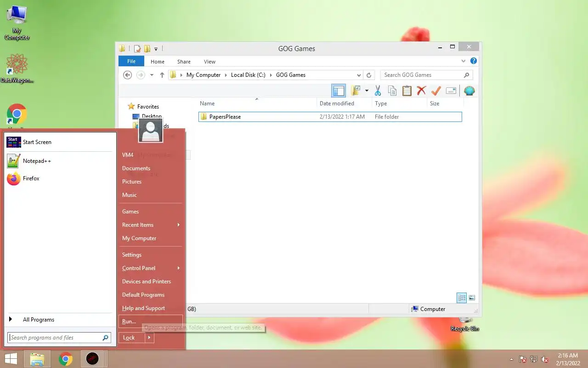The width and height of the screenshot is (588, 368).
Task: Click the Explorer Help question mark icon
Action: (473, 61)
